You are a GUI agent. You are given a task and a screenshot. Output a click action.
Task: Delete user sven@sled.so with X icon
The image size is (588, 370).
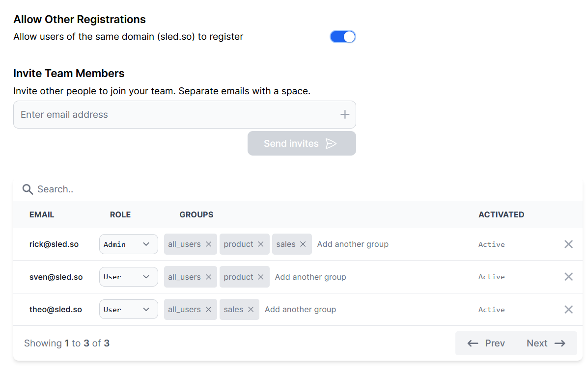pos(568,277)
